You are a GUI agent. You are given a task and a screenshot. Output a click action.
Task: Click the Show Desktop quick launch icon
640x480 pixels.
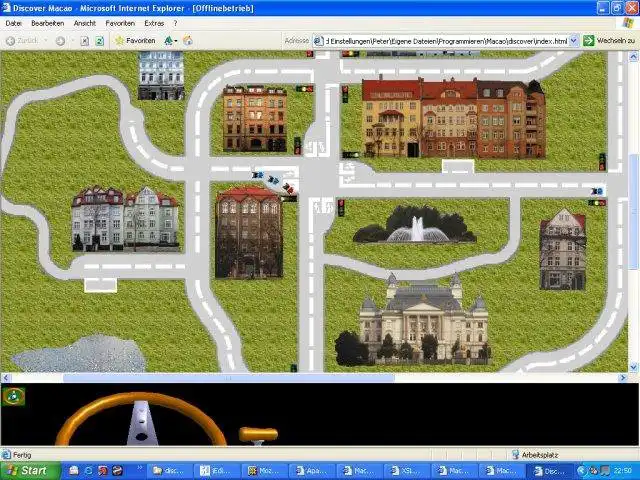coord(74,471)
